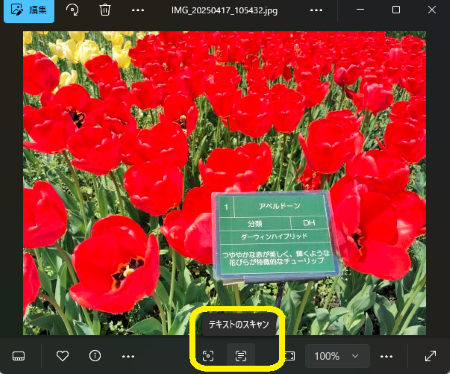Fit the image to the window using the frame icon
450x374 pixels.
(290, 356)
